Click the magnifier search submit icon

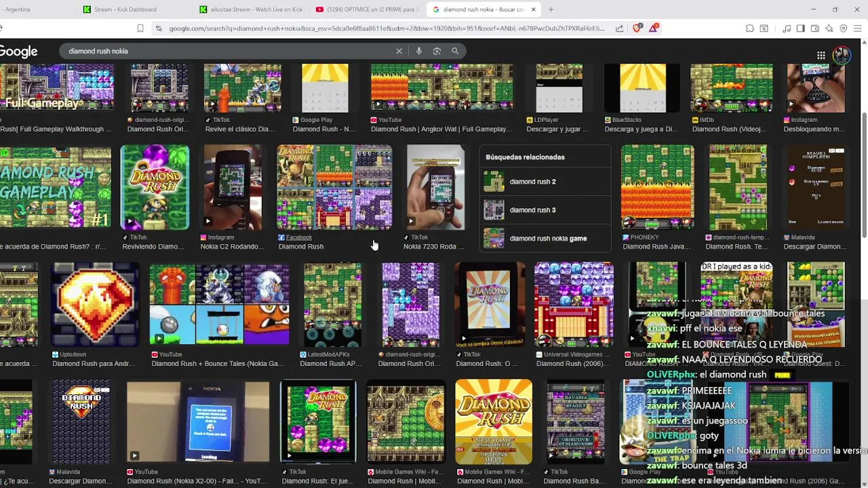tap(455, 51)
